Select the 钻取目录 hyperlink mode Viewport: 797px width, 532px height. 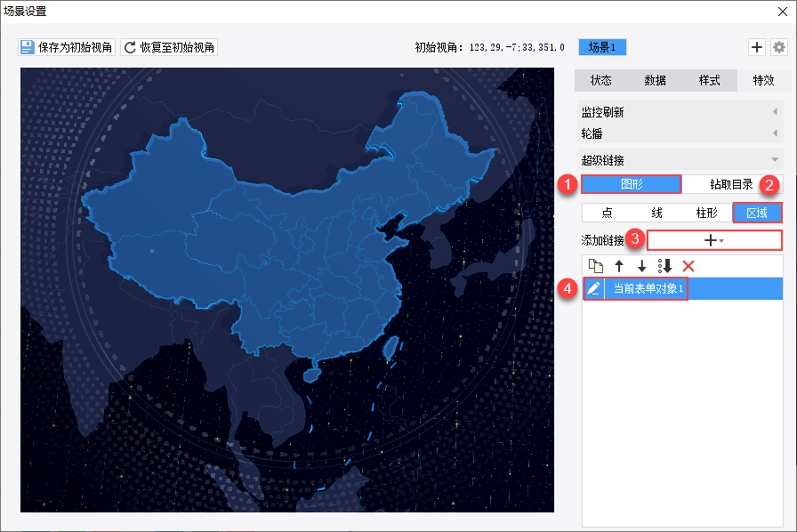[x=731, y=184]
